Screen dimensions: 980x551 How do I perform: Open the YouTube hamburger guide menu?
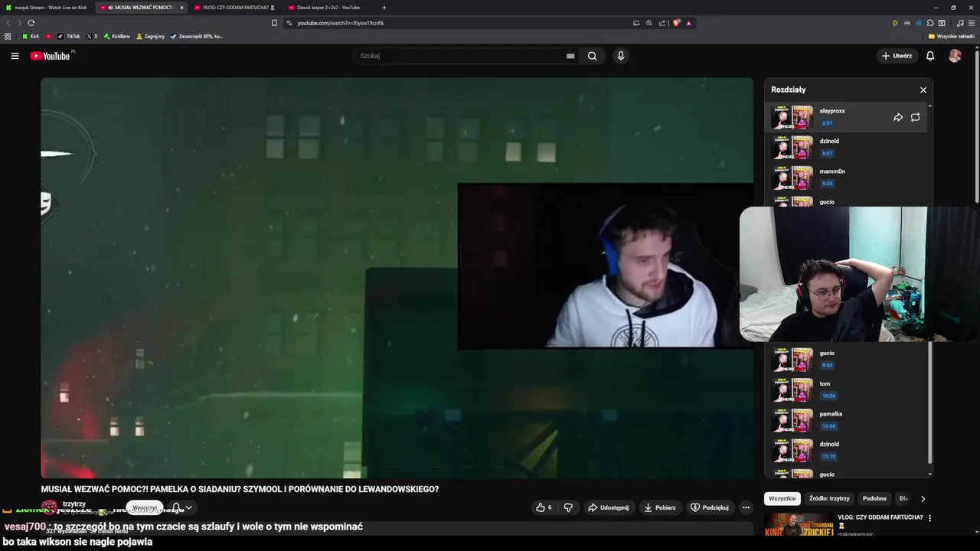pos(15,56)
